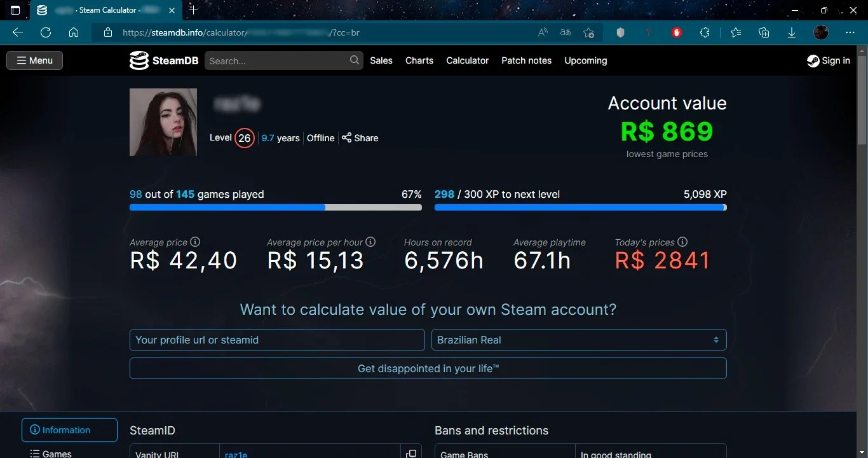The width and height of the screenshot is (868, 458).
Task: Add this page to favorites star icon
Action: tap(588, 32)
